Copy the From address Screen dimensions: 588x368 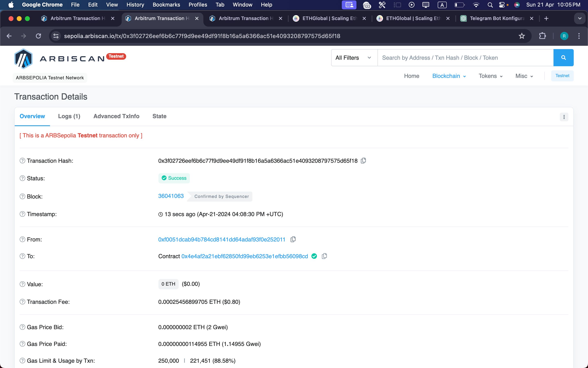click(x=293, y=239)
